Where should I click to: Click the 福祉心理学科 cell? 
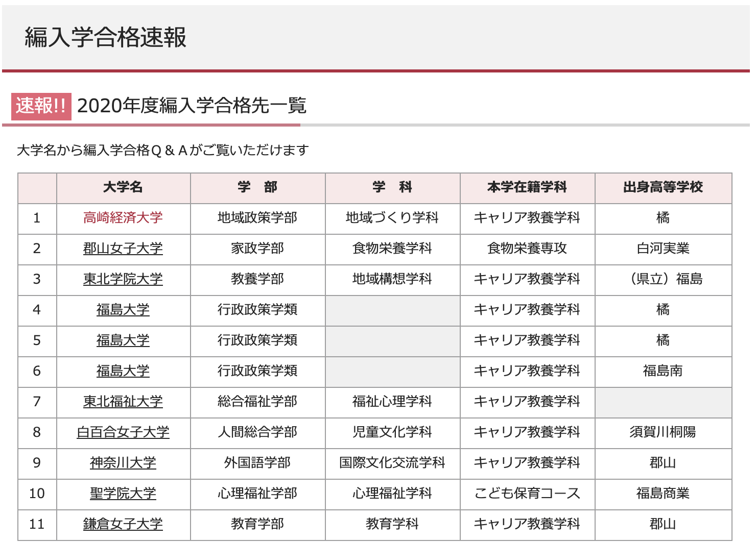coord(392,402)
